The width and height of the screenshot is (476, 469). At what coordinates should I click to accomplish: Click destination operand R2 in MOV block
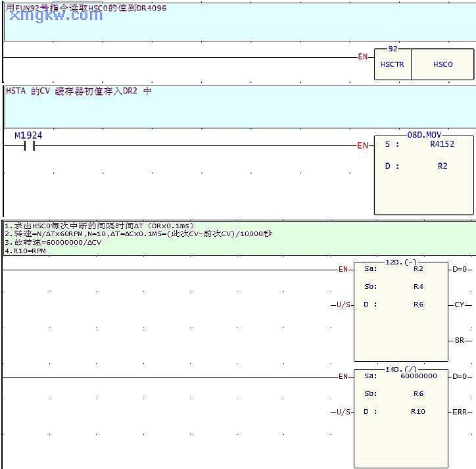click(x=442, y=166)
